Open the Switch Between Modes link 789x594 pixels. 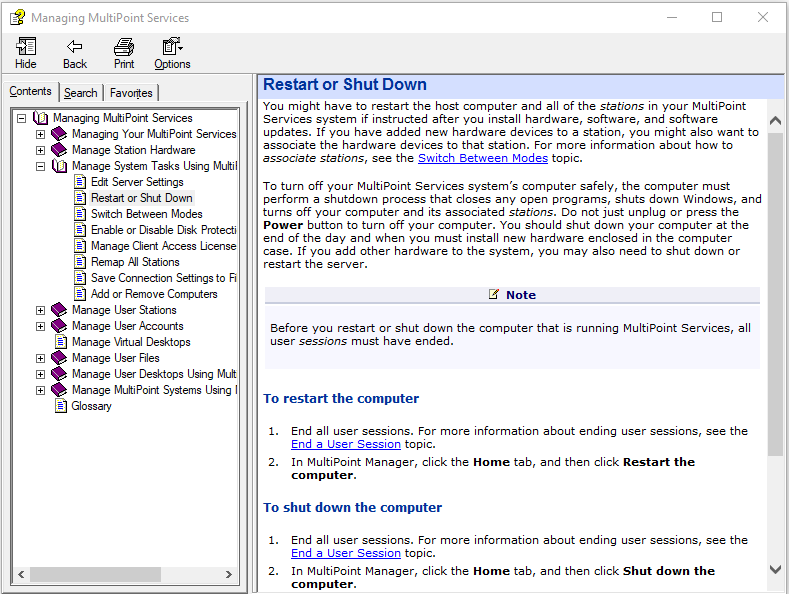(483, 158)
